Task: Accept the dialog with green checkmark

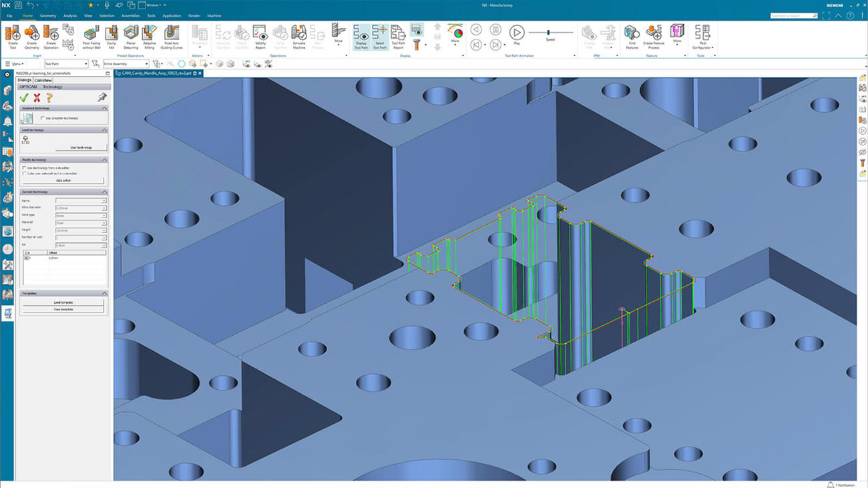Action: pos(24,97)
